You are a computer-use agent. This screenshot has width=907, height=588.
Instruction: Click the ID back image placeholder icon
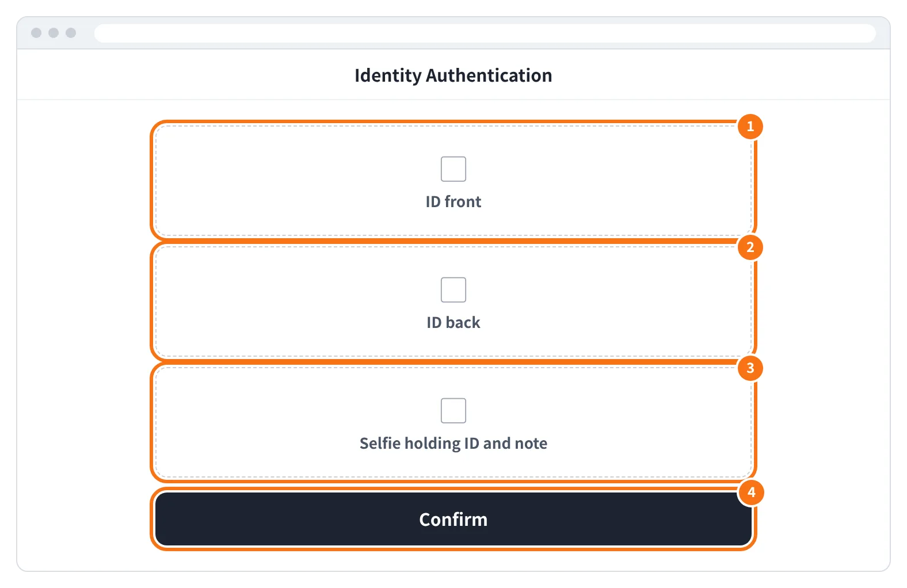453,290
